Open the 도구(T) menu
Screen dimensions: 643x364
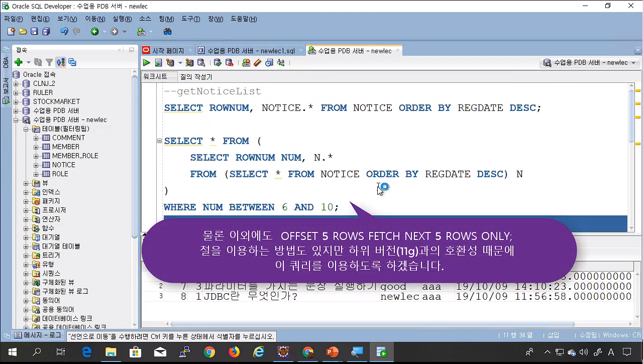pos(191,19)
